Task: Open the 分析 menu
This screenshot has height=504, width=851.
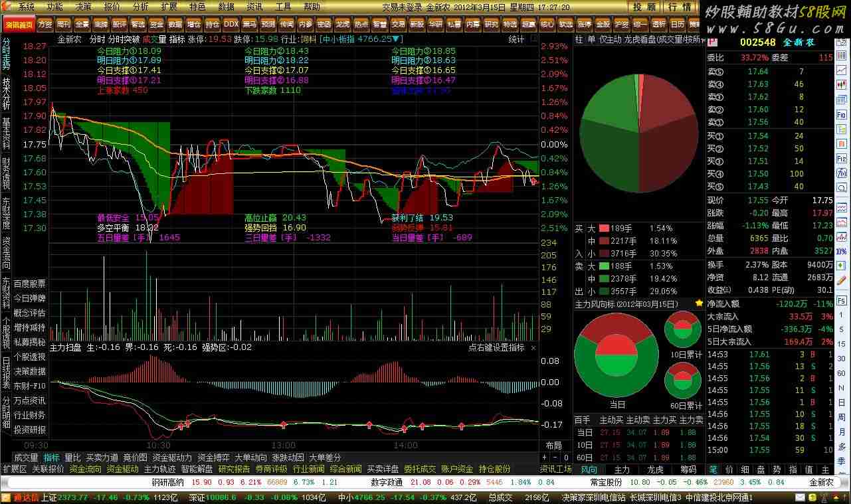Action: [141, 7]
